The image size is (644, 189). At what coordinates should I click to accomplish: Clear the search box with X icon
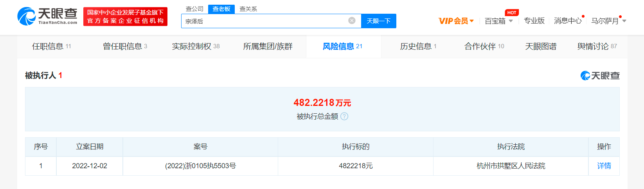pyautogui.click(x=352, y=21)
